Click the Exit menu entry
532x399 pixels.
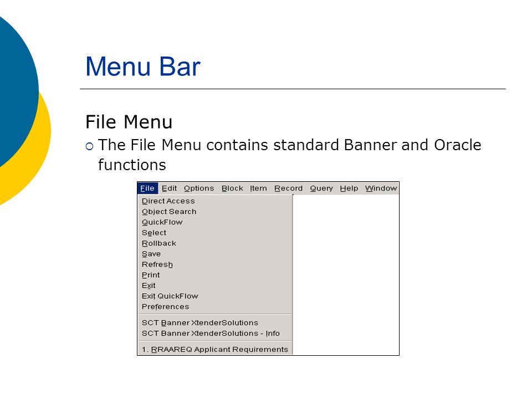(x=215, y=285)
